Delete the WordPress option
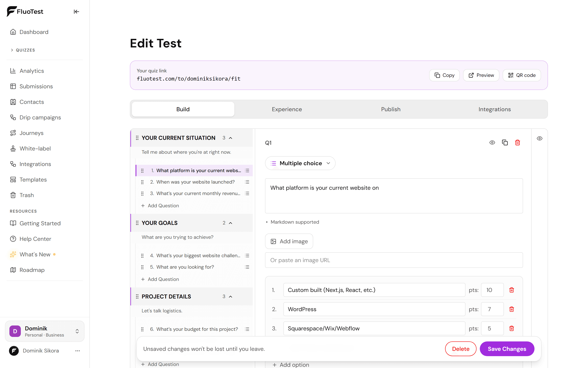 [511, 309]
